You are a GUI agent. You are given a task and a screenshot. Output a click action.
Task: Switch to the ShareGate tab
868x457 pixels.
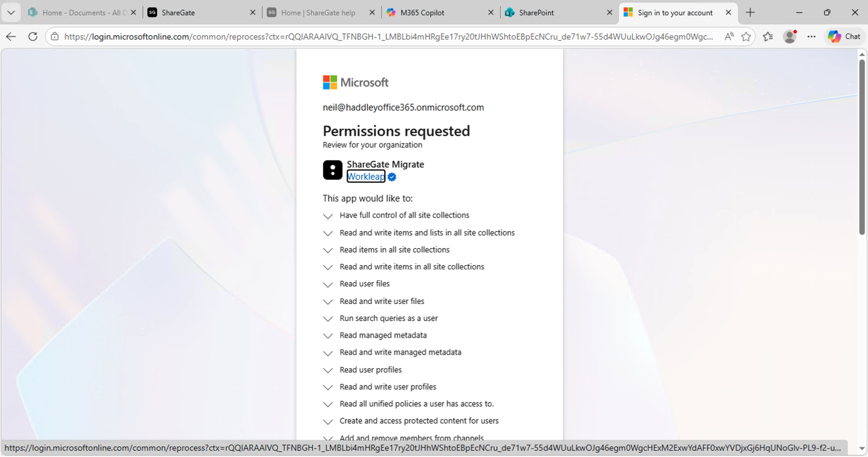pos(201,12)
